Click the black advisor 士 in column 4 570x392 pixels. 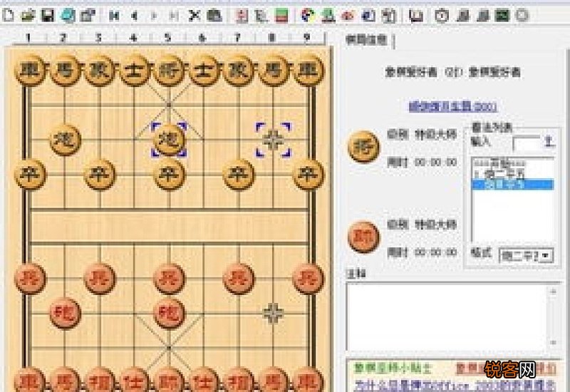[135, 70]
